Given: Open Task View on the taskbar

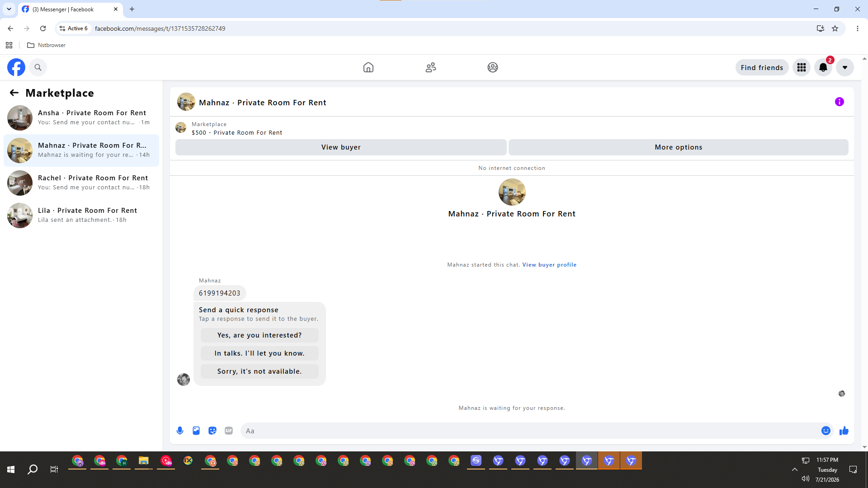Looking at the screenshot, I should 54,469.
